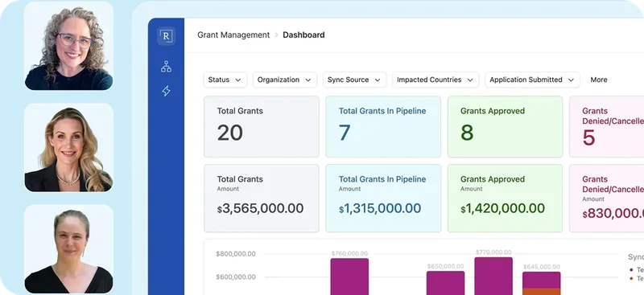Select the Grants Approved 8 card
The width and height of the screenshot is (644, 295).
tap(505, 127)
